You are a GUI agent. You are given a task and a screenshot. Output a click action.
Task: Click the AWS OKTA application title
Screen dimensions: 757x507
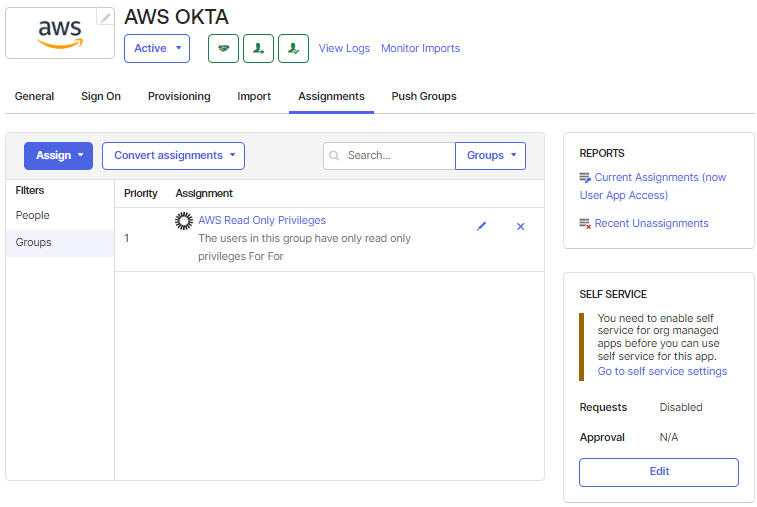tap(176, 17)
